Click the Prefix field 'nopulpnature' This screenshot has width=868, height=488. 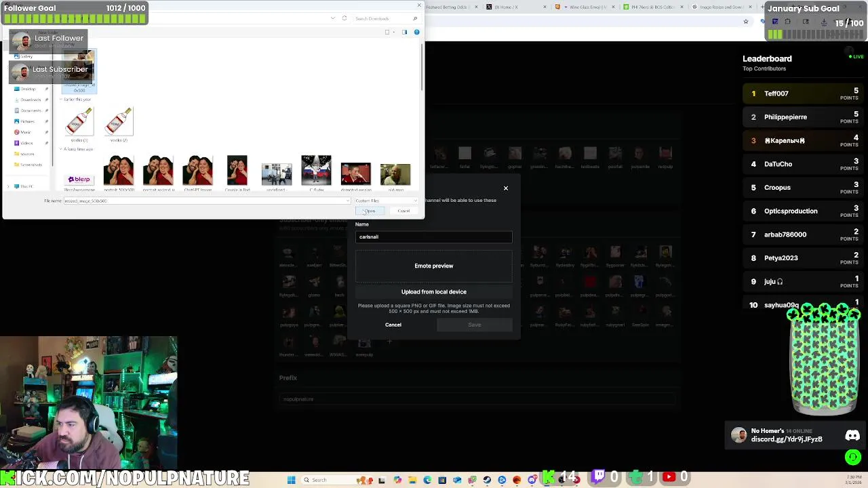click(x=477, y=399)
